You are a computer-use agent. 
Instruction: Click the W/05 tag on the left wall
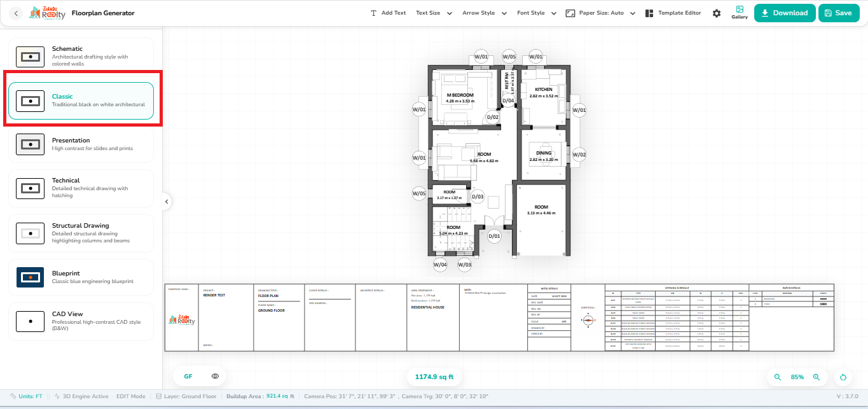(418, 193)
